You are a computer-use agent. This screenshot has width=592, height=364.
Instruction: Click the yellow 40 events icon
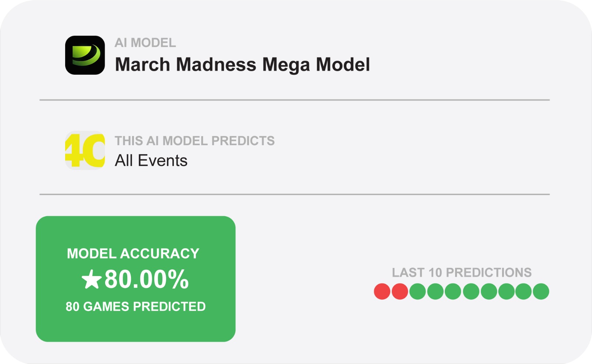pos(85,150)
